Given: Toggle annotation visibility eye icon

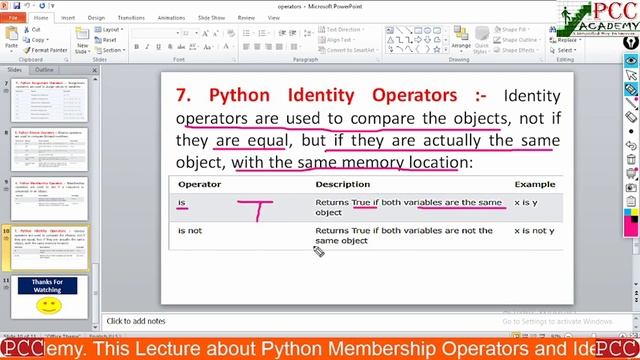Looking at the screenshot, I should click(631, 61).
